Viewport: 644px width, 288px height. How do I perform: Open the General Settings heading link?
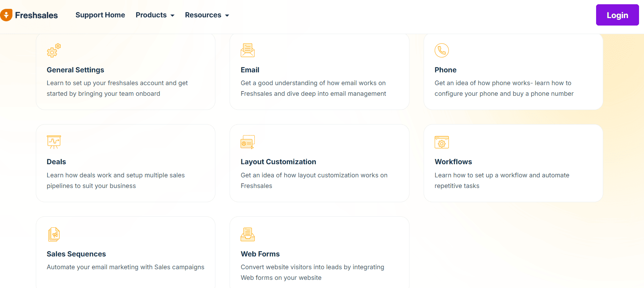coord(75,70)
